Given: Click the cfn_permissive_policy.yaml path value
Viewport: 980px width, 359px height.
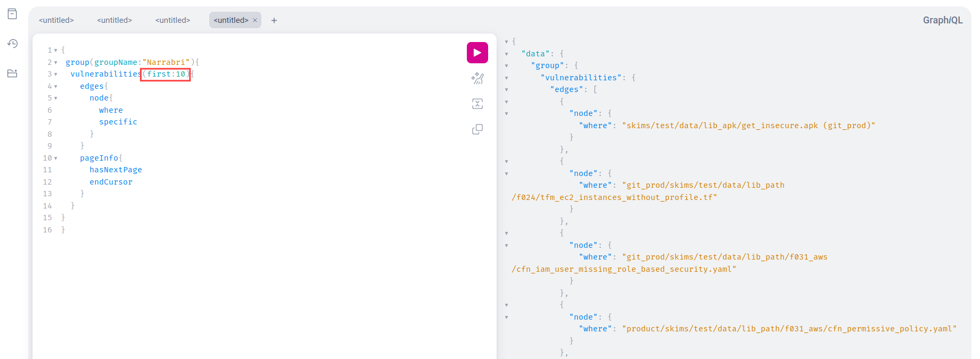Looking at the screenshot, I should click(x=789, y=329).
